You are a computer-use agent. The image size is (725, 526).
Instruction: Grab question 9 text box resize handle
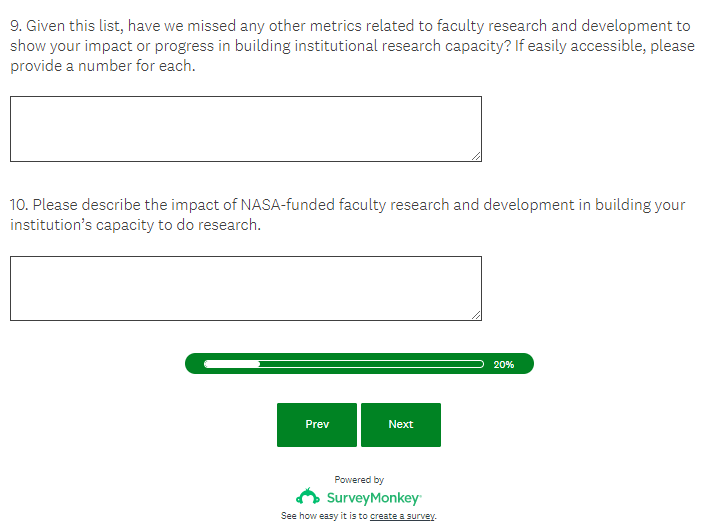click(476, 156)
